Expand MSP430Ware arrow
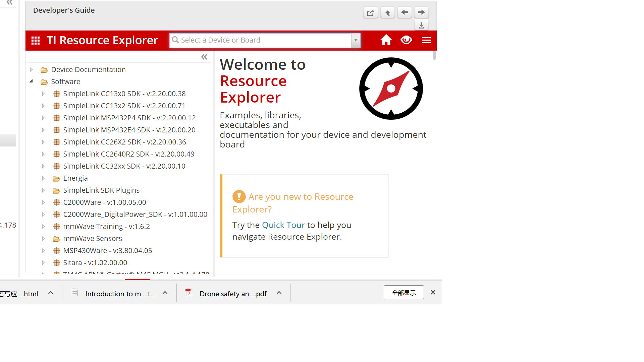Viewport: 644px width, 362px height. 43,251
